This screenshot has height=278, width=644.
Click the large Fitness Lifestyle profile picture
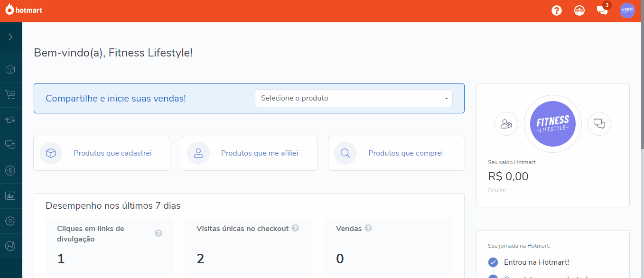click(553, 124)
